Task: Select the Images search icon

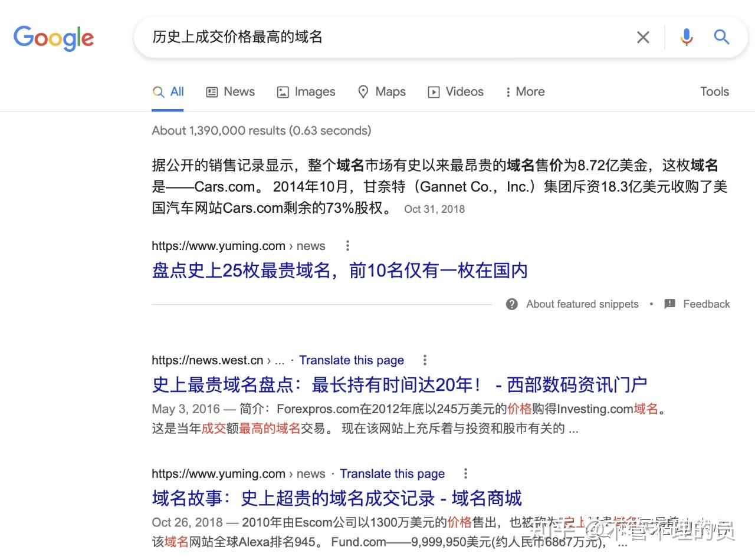Action: 283,92
